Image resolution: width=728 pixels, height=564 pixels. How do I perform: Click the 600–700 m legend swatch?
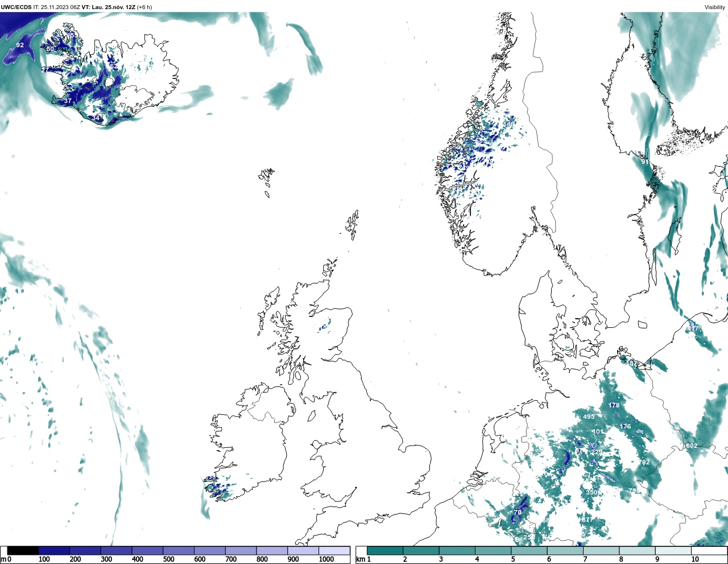tap(209, 551)
